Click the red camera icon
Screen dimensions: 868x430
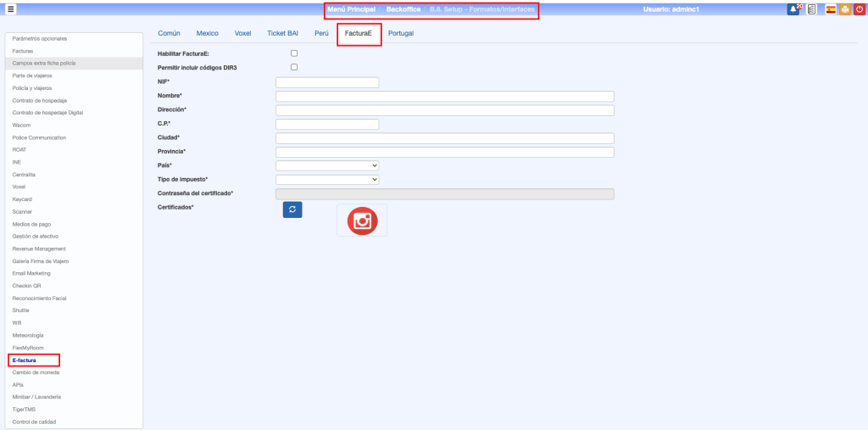pyautogui.click(x=362, y=221)
